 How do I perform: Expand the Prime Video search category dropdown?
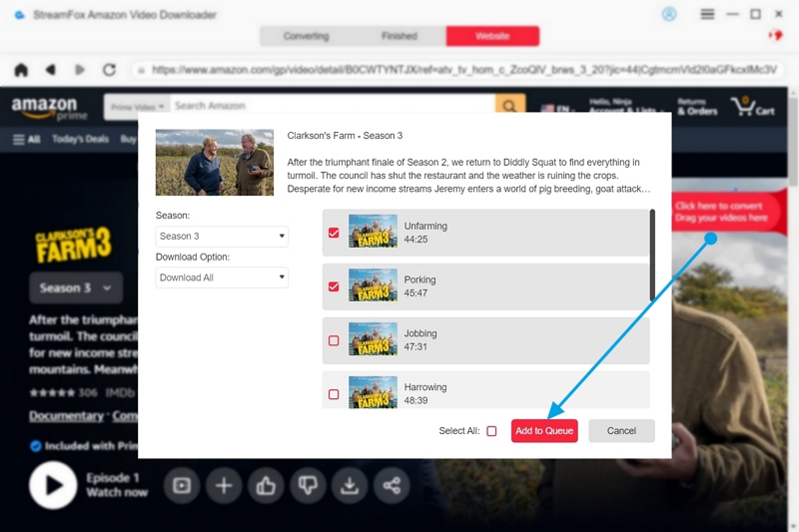point(137,107)
